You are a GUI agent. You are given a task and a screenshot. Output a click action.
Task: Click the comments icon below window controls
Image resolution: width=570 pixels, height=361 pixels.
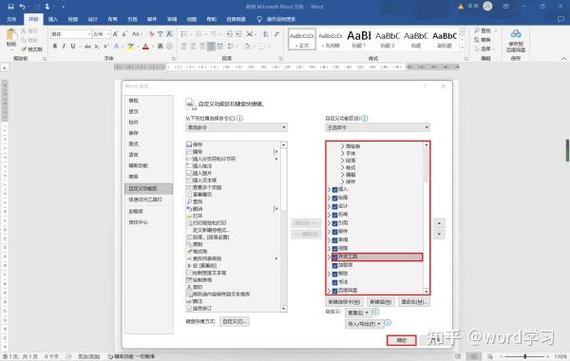click(561, 19)
